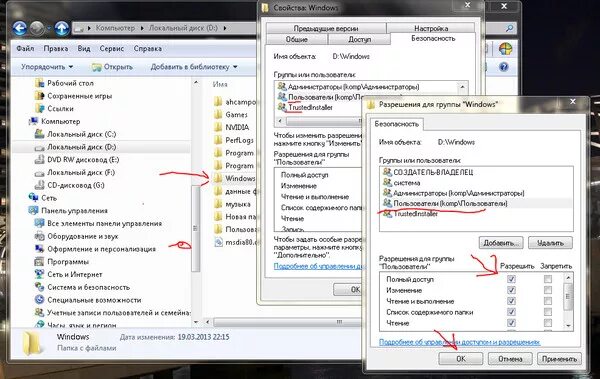Click arrow after Локальный диск (D:) in address bar
Image resolution: width=600 pixels, height=379 pixels.
[225, 28]
